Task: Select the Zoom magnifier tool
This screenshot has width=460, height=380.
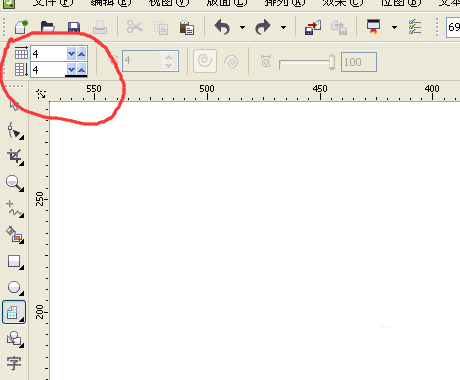Action: [x=14, y=183]
